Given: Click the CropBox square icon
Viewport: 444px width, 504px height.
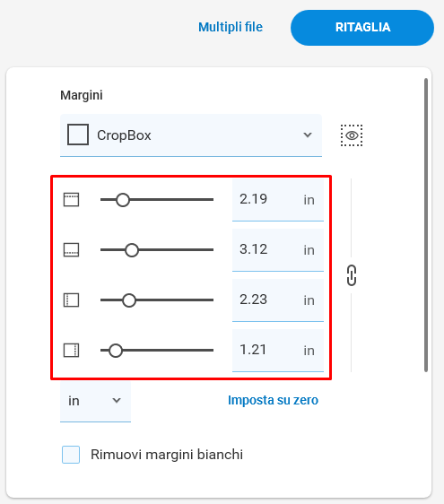Looking at the screenshot, I should (x=78, y=135).
